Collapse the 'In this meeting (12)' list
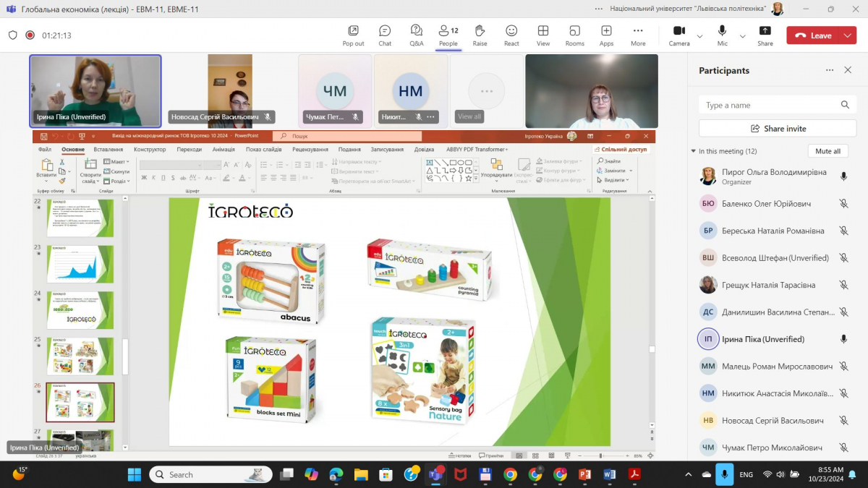This screenshot has height=488, width=868. tap(694, 151)
